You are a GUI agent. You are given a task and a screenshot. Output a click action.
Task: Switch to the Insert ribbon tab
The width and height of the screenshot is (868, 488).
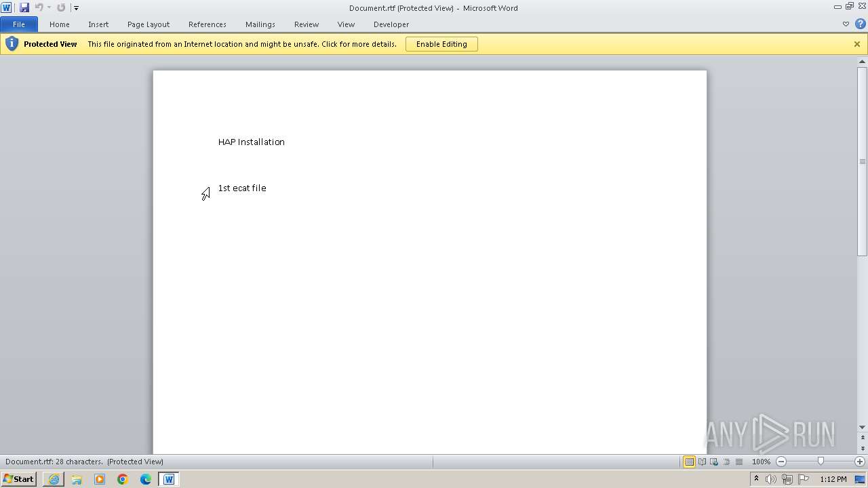98,24
